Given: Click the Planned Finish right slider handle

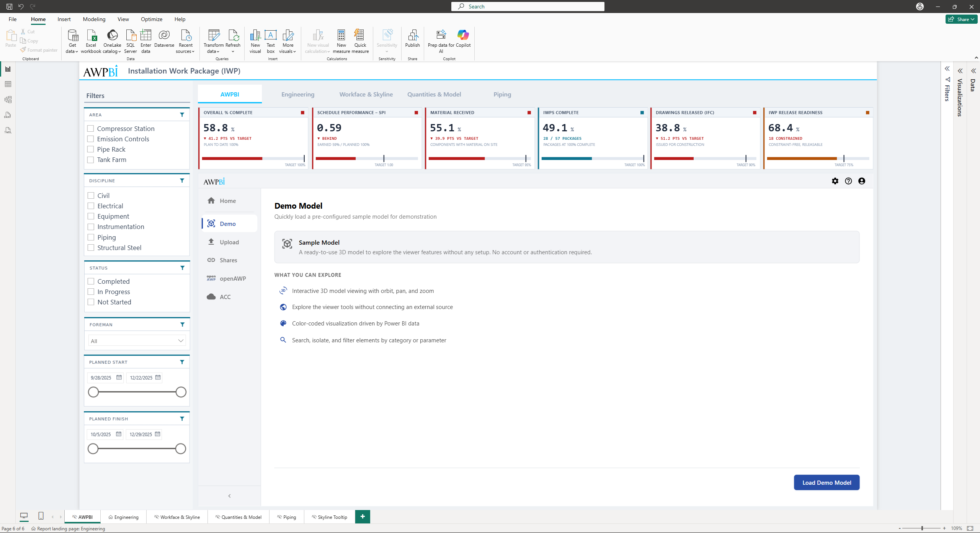Looking at the screenshot, I should click(x=181, y=449).
